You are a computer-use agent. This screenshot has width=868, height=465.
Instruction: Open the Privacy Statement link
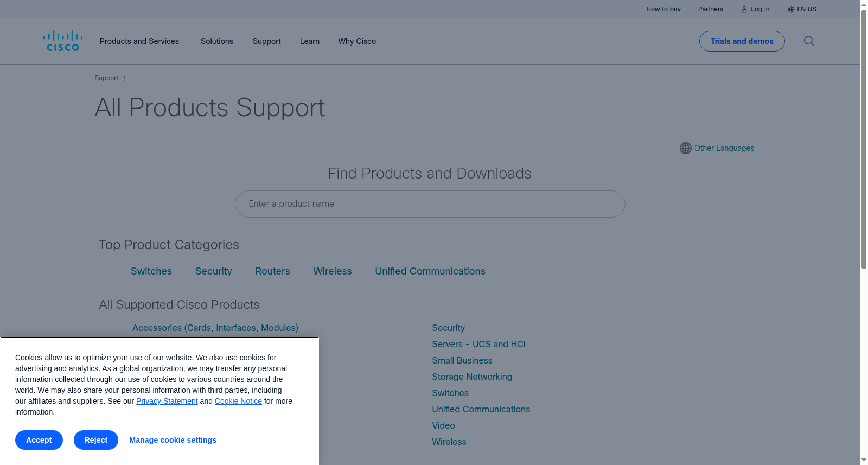pyautogui.click(x=167, y=401)
